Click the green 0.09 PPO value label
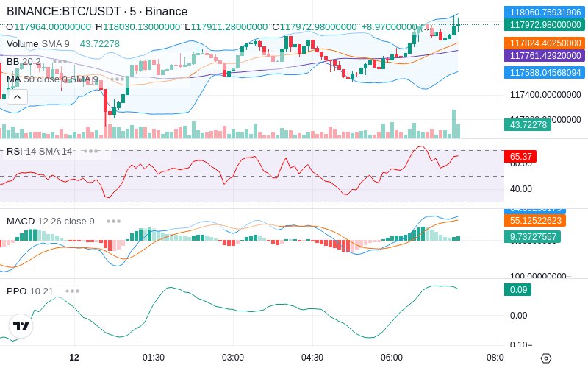 tap(518, 290)
